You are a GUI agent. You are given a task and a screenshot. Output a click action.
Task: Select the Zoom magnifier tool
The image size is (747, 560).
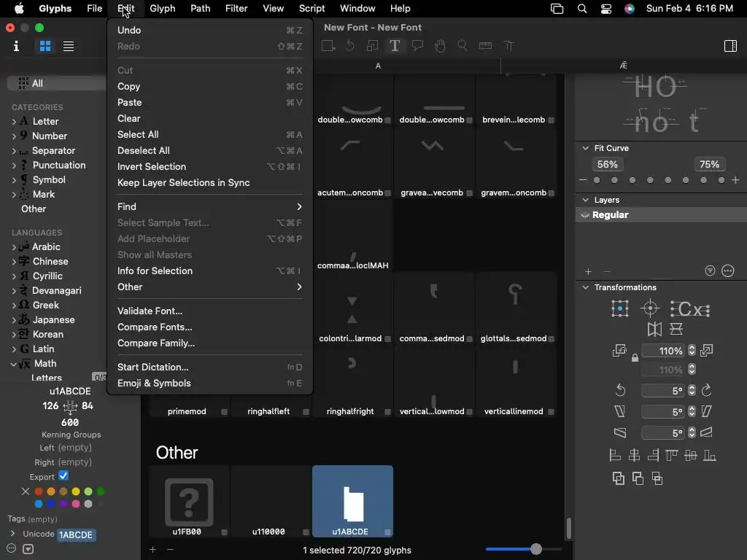tap(462, 46)
